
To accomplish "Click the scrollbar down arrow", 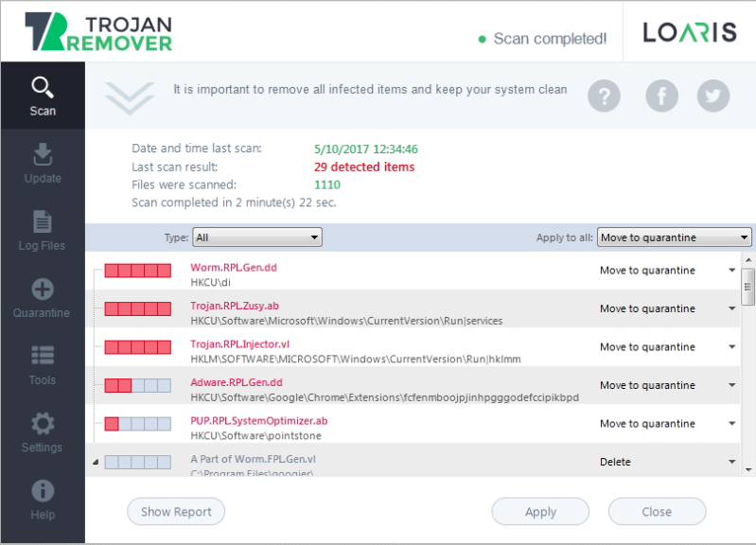I will (x=748, y=469).
